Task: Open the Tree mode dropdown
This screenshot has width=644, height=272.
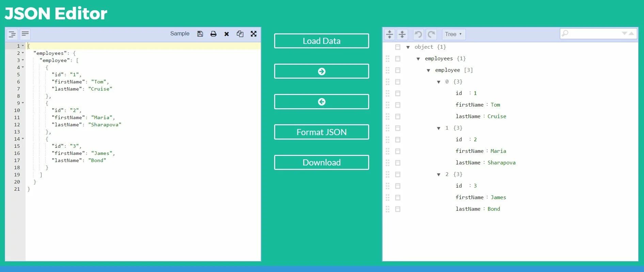Action: [x=454, y=34]
